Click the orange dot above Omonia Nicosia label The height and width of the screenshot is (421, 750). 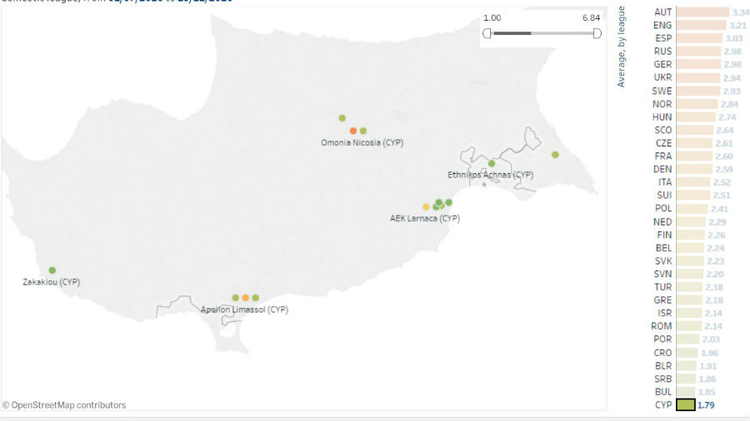click(x=353, y=131)
